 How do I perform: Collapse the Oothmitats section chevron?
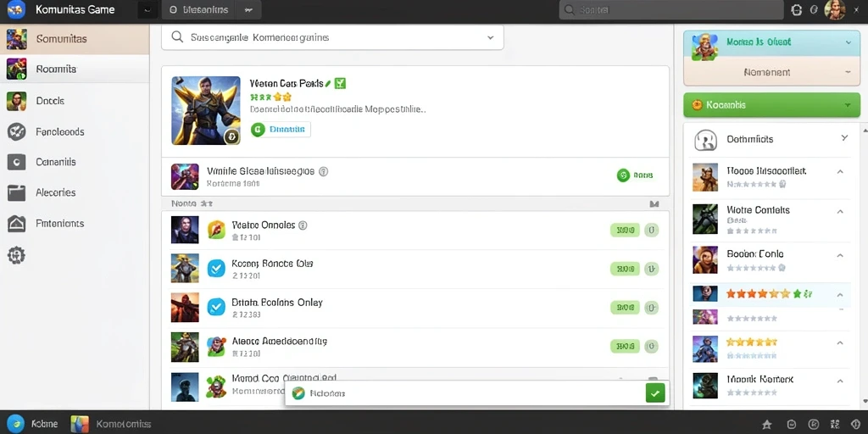844,138
